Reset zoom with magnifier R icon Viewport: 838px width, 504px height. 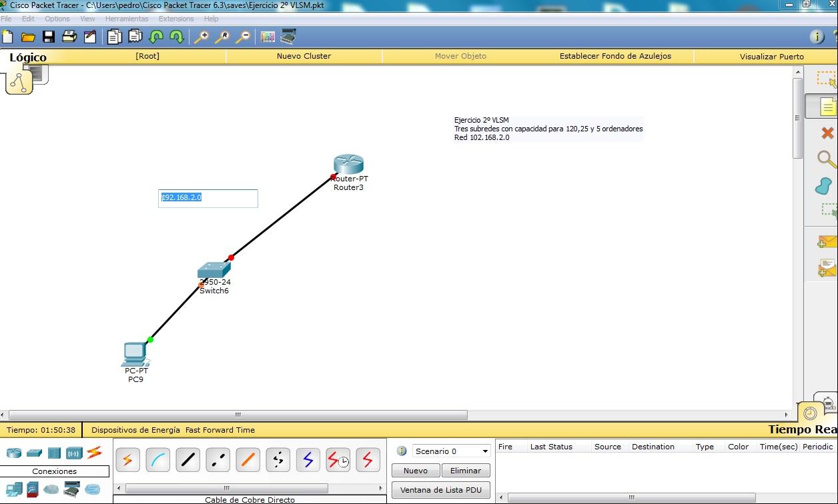coord(222,37)
